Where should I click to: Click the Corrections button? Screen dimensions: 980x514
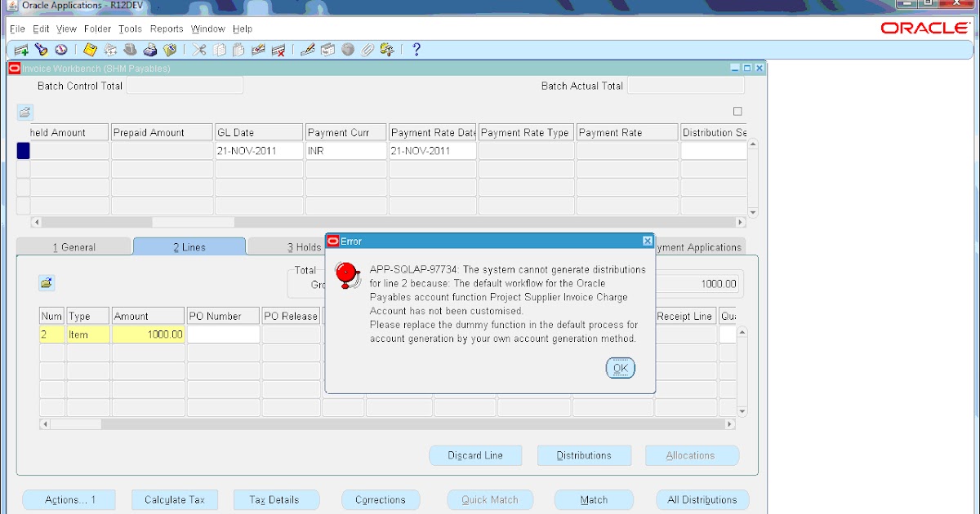(380, 500)
